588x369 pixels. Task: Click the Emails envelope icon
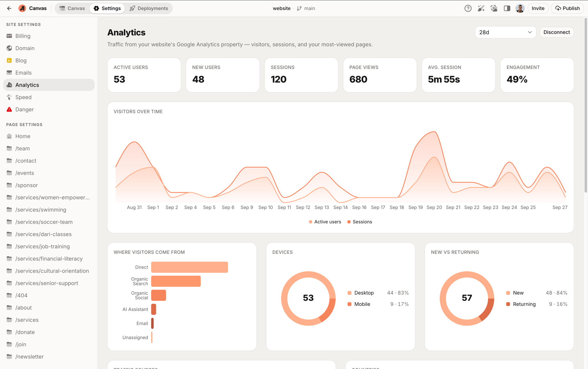pyautogui.click(x=9, y=73)
